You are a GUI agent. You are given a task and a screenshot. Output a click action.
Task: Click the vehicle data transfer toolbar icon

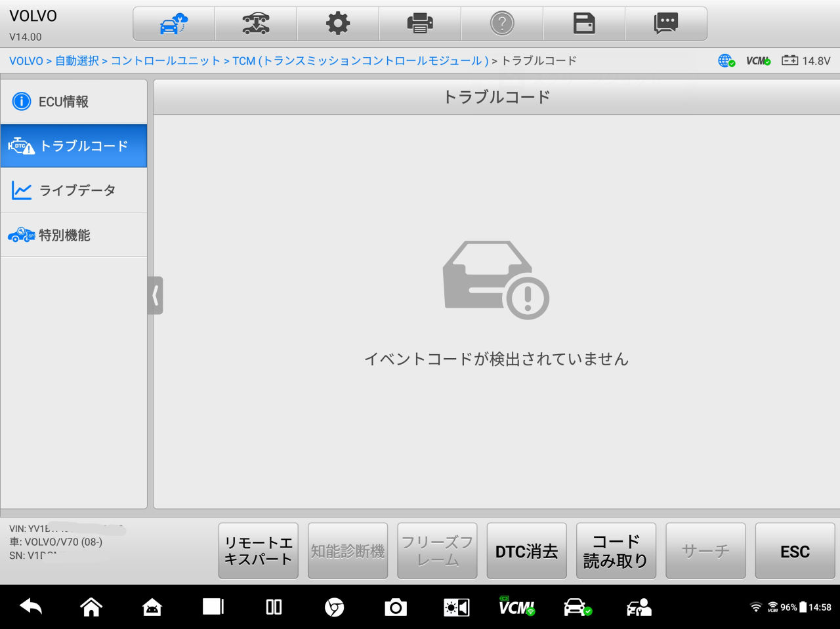[256, 24]
